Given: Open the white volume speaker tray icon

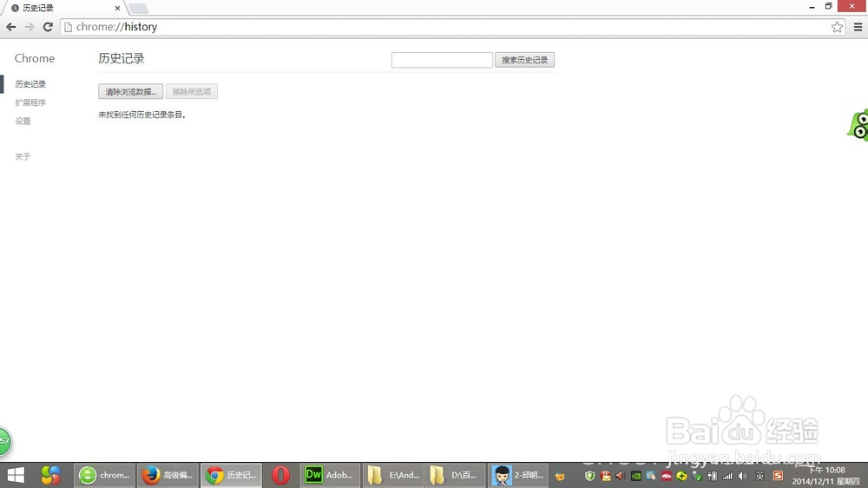Looking at the screenshot, I should tap(742, 476).
